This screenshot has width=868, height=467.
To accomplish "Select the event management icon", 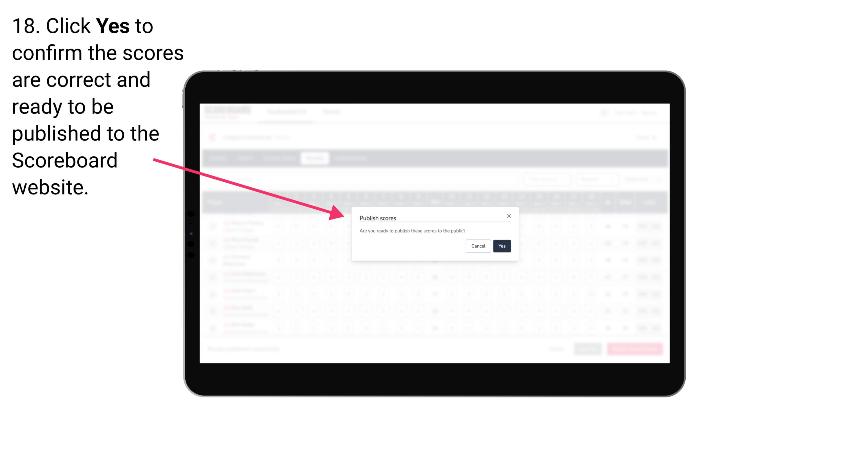I will tap(217, 138).
